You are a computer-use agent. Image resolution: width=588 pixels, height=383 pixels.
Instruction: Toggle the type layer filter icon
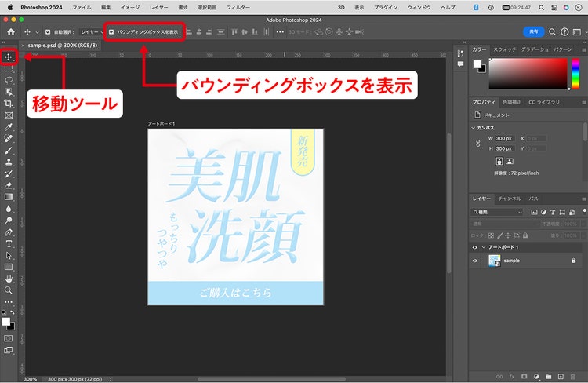click(x=553, y=212)
